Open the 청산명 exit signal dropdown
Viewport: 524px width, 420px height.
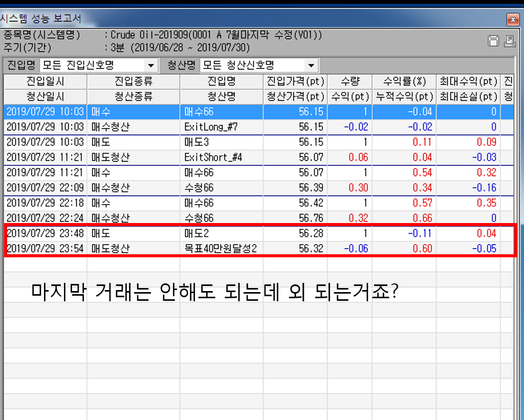pos(311,65)
